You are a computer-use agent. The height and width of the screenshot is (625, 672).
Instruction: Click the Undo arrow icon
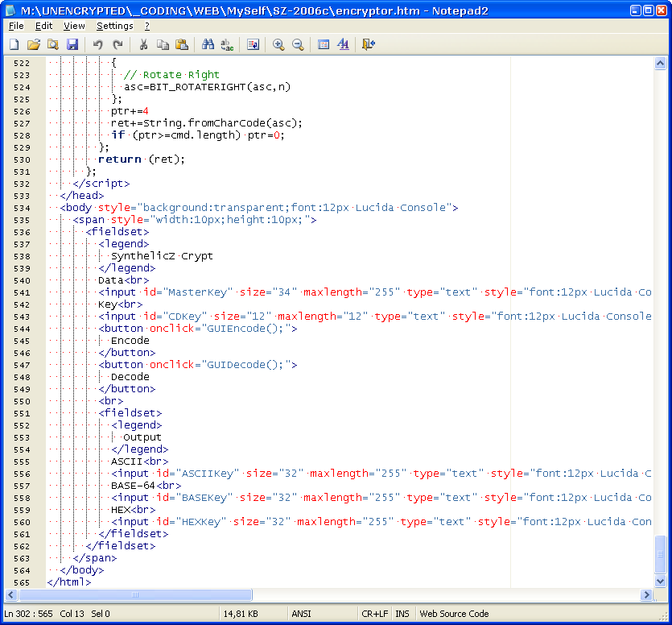(97, 44)
